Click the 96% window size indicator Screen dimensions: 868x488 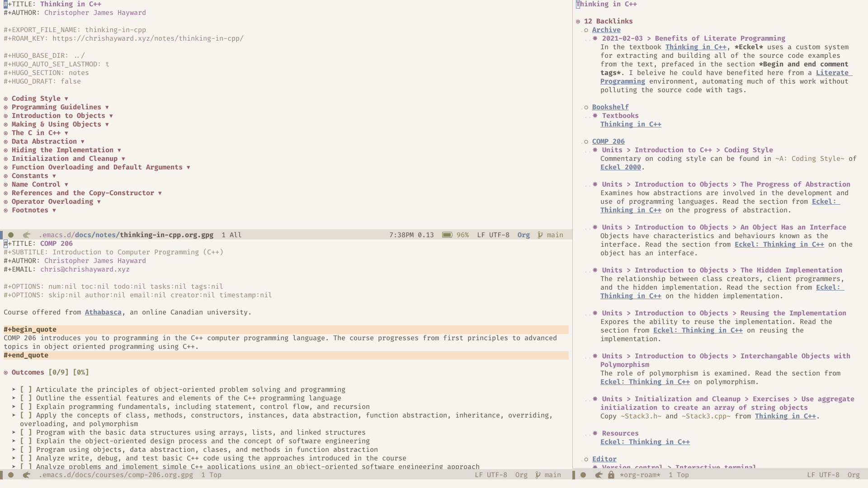click(x=463, y=234)
